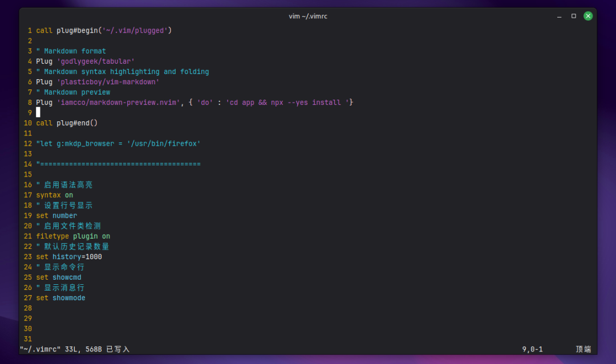616x364 pixels.
Task: Click the '默认历史记录数量' comment
Action: click(x=76, y=246)
